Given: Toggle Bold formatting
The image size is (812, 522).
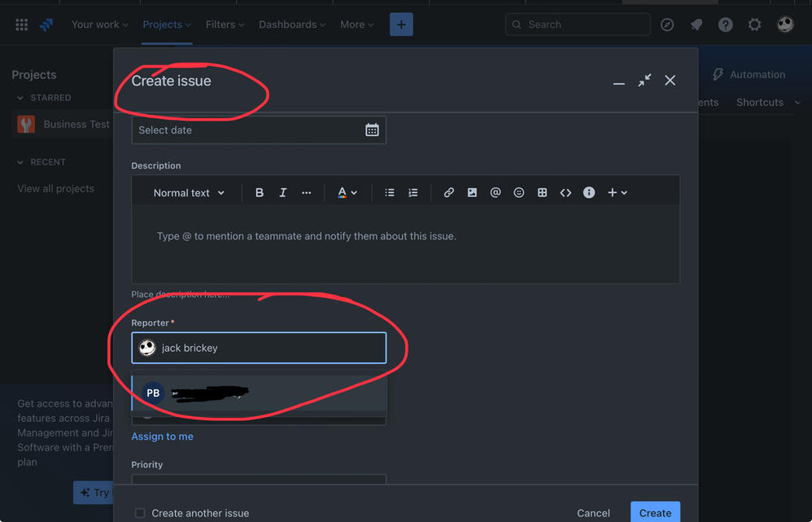Looking at the screenshot, I should click(x=260, y=193).
